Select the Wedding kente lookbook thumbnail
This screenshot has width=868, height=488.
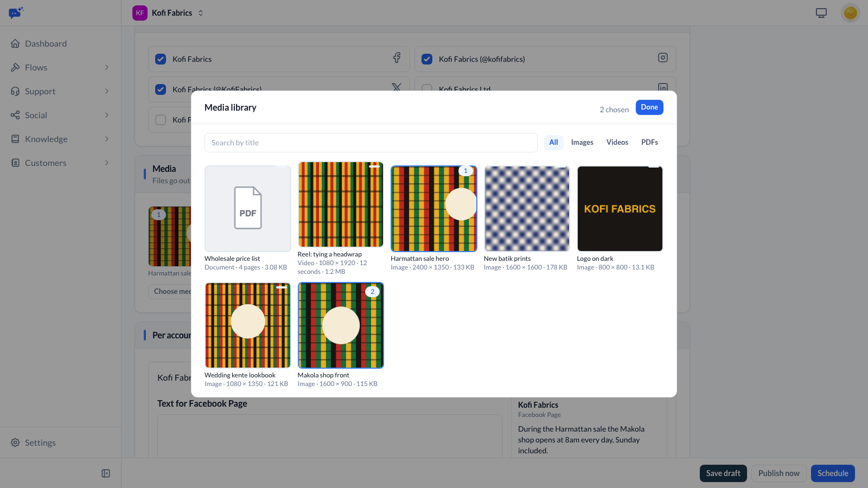248,325
